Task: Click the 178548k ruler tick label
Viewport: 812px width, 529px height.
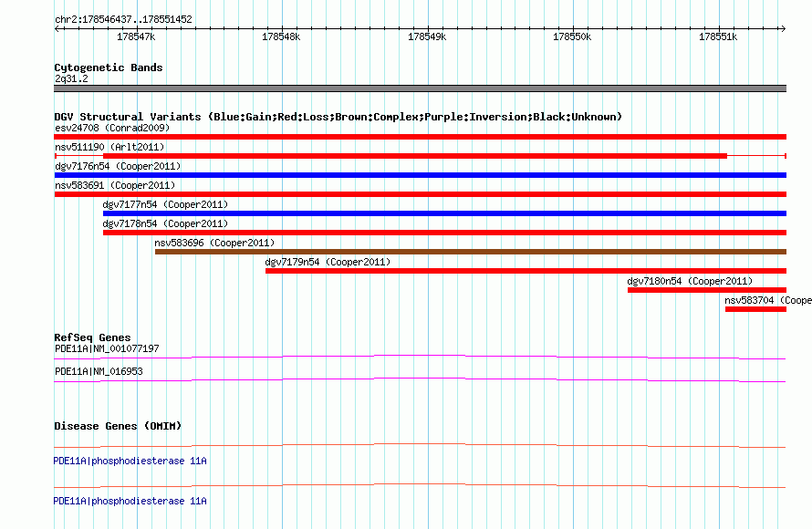Action: coord(281,36)
